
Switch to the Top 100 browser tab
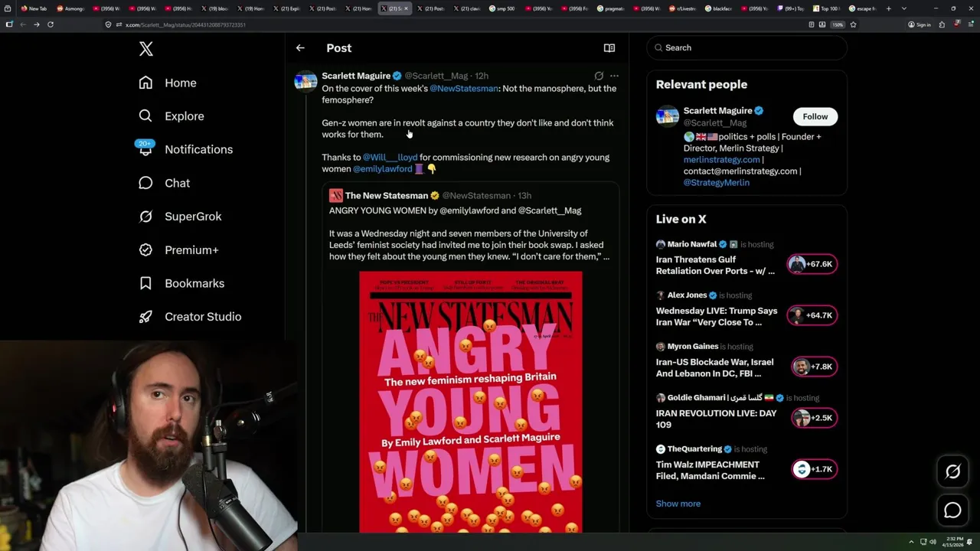[827, 8]
